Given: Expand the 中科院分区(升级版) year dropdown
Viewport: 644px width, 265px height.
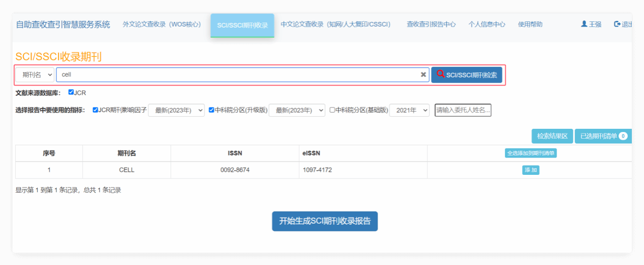Looking at the screenshot, I should click(297, 110).
